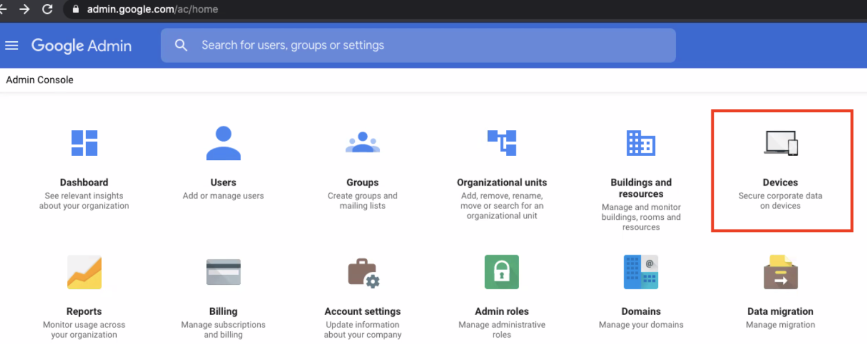Viewport: 868px width, 344px height.
Task: Open the Admin roles title
Action: [x=502, y=311]
